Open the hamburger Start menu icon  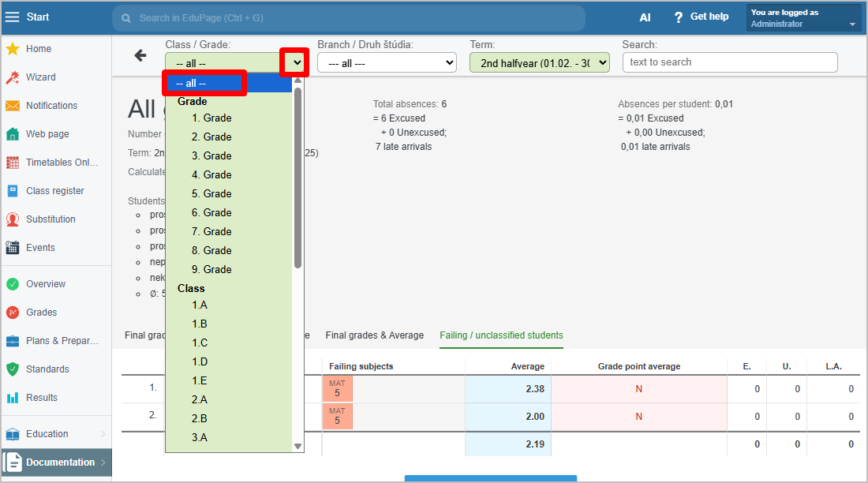pos(13,17)
